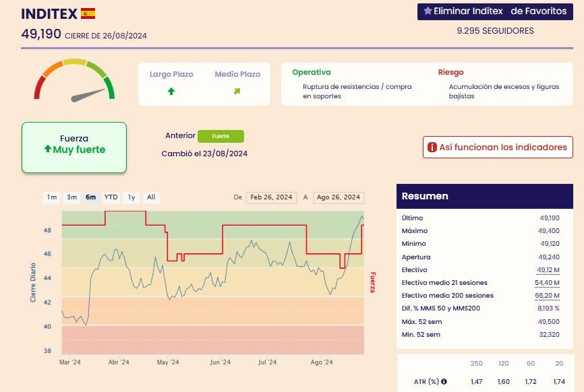Screen dimensions: 584x392
Task: Click the Largo Plazo green up arrow
Action: pyautogui.click(x=171, y=91)
